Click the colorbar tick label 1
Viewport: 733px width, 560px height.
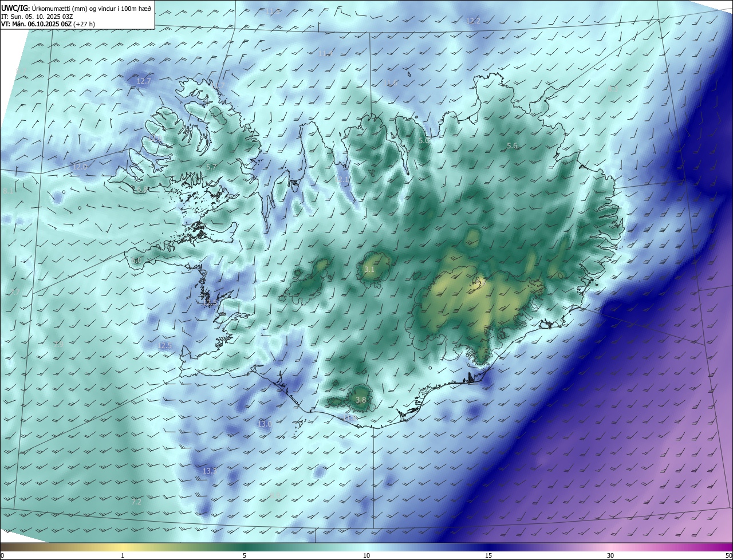[123, 555]
